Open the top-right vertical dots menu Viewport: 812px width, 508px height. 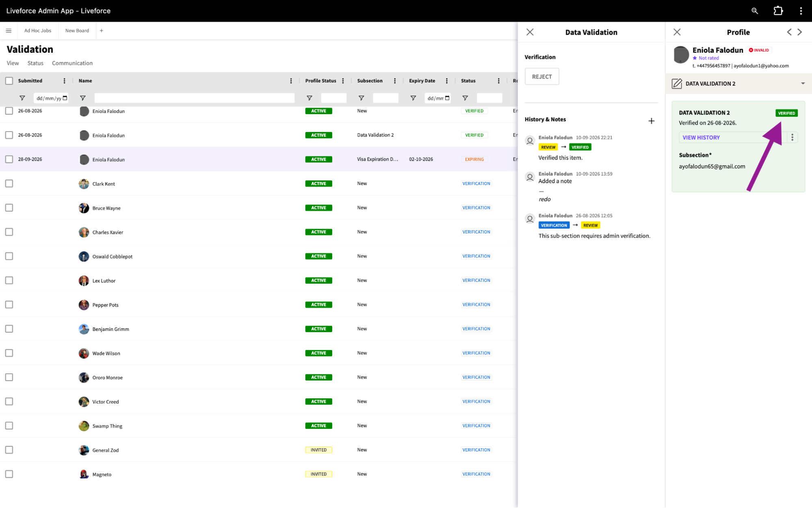(x=801, y=11)
